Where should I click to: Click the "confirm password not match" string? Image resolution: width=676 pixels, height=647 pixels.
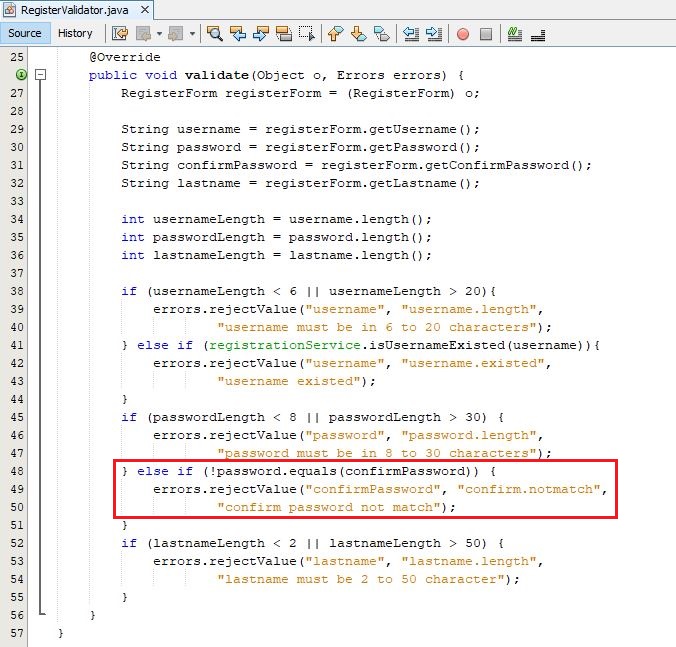pos(329,507)
